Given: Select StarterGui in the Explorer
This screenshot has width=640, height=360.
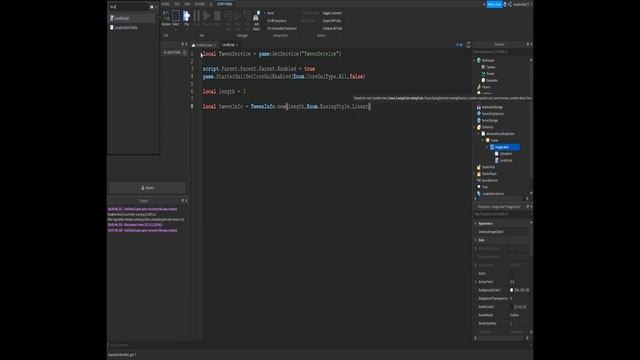Looking at the screenshot, I should pos(487,127).
